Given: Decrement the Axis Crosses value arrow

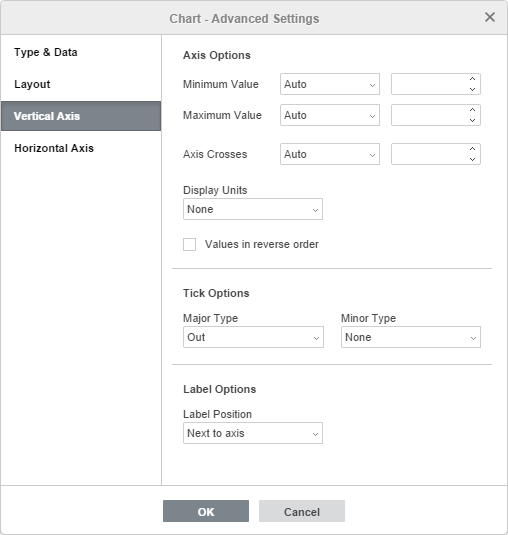Looking at the screenshot, I should pyautogui.click(x=472, y=159).
